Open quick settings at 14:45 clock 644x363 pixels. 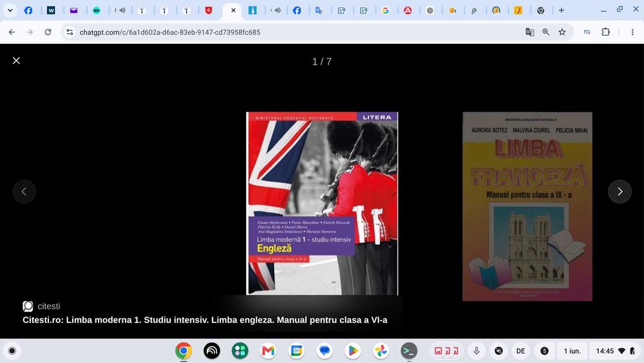(615, 351)
